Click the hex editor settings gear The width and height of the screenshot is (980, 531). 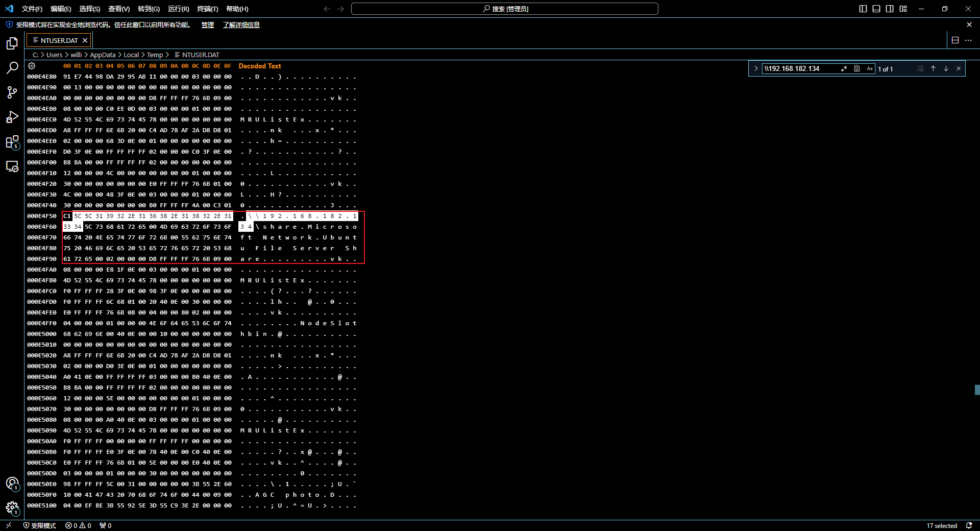[x=32, y=66]
